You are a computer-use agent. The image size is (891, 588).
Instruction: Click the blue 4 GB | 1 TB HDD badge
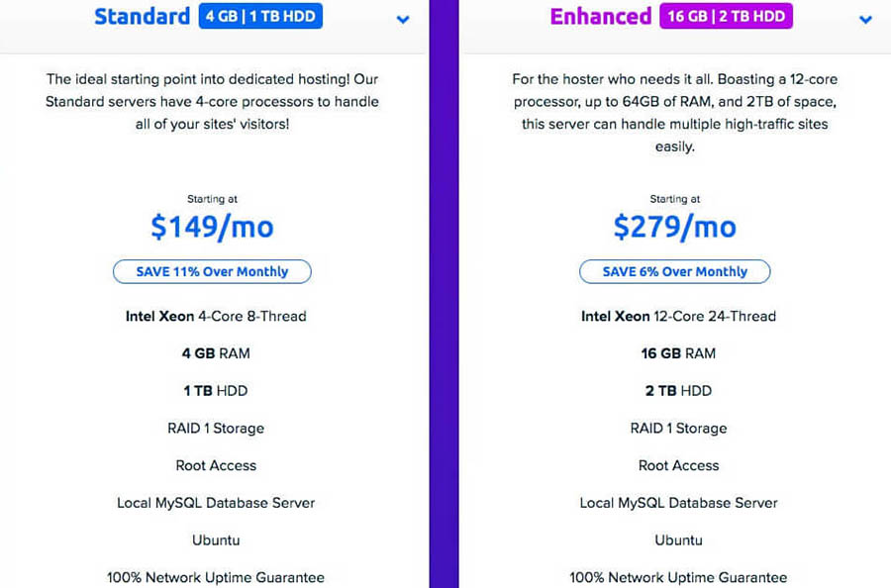point(260,17)
